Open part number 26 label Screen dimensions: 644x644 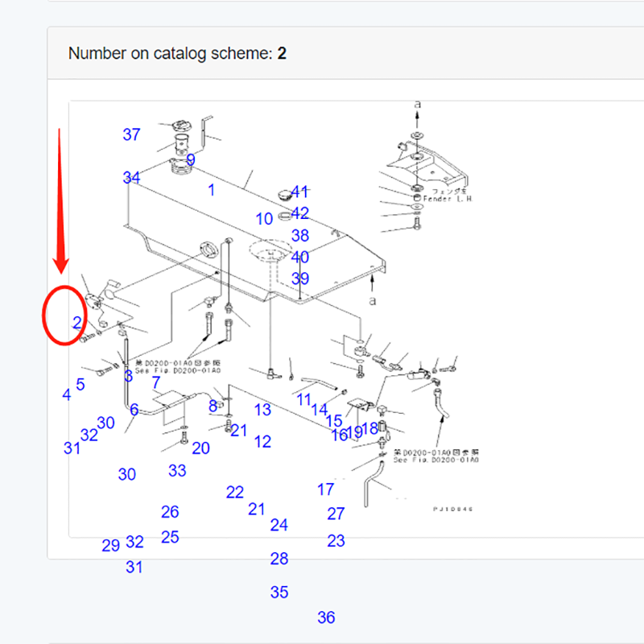170,512
